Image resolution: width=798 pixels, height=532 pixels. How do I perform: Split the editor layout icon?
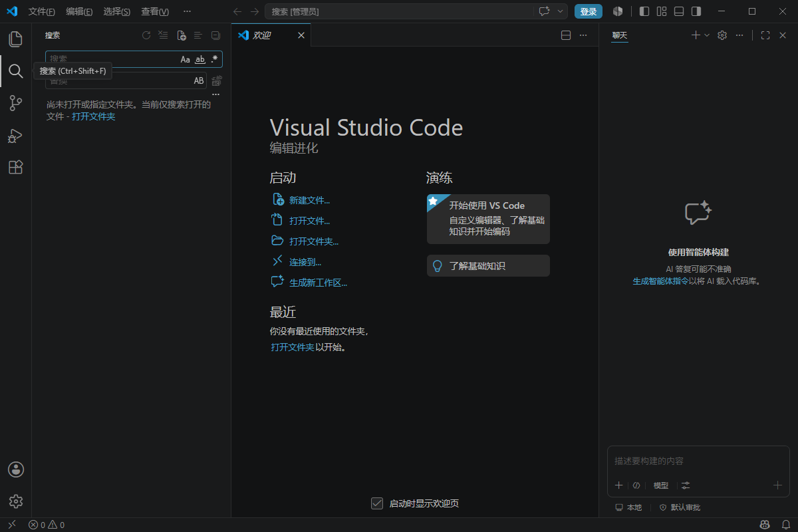(566, 35)
